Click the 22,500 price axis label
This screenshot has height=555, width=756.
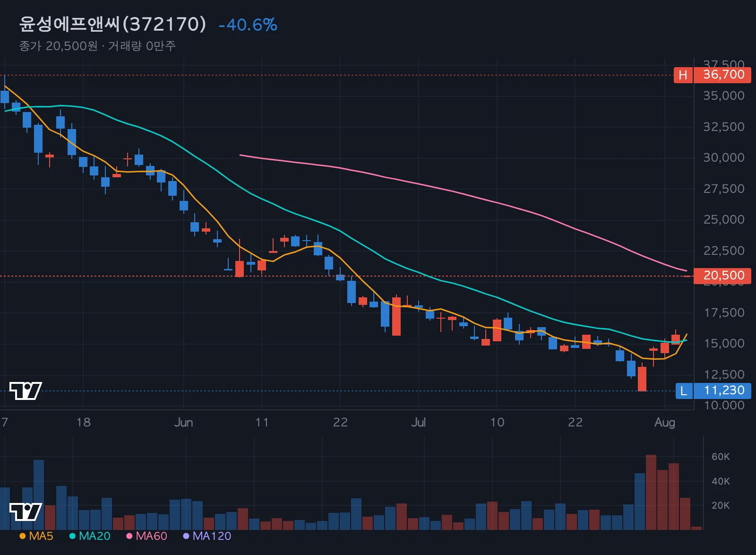[724, 251]
